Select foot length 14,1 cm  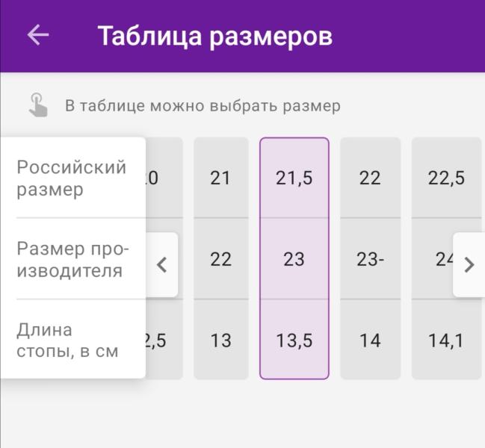(x=446, y=340)
